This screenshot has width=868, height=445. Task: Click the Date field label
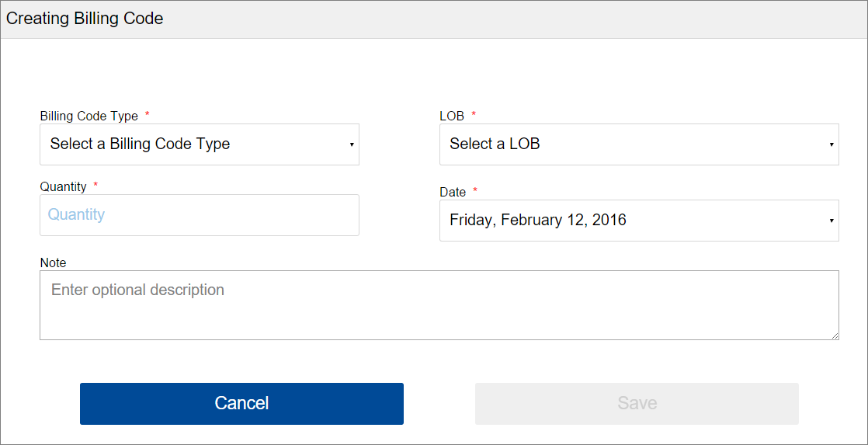(453, 193)
